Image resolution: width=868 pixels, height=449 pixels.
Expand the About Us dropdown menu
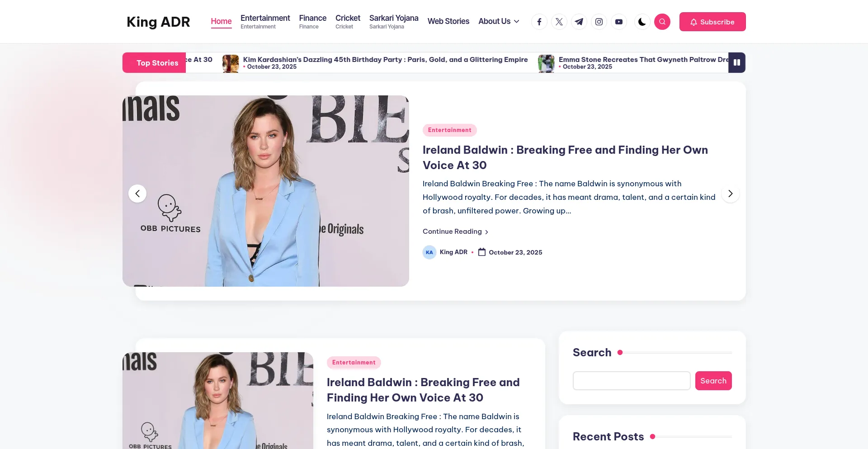499,21
